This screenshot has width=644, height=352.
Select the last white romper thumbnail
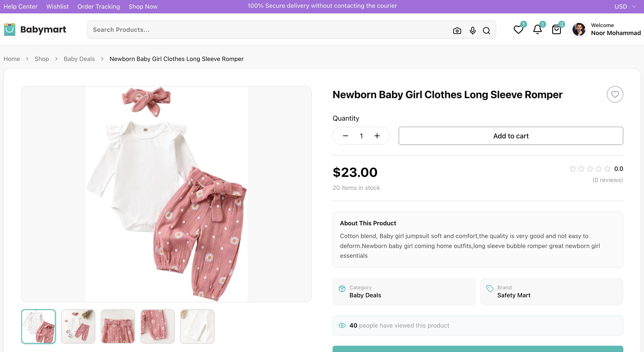(197, 326)
